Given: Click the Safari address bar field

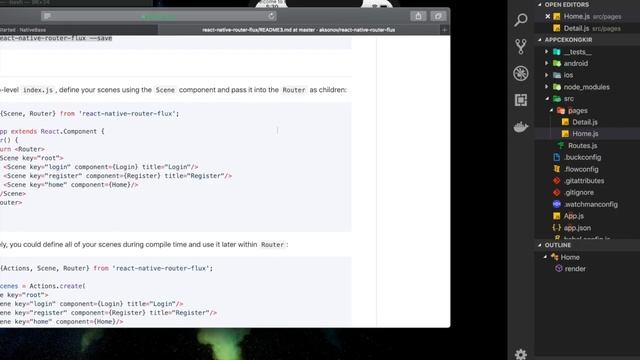Looking at the screenshot, I should 159,16.
